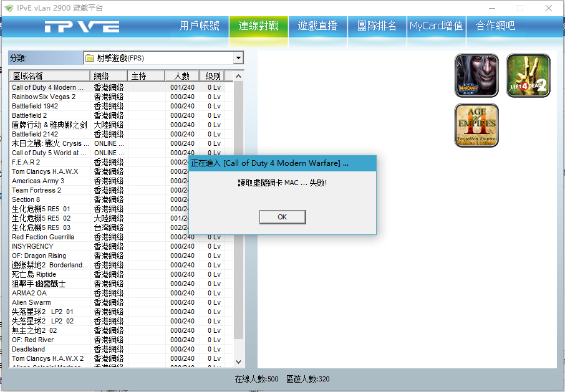Viewport: 565px width, 392px height.
Task: Sort by the 人數 column header
Action: pos(182,76)
